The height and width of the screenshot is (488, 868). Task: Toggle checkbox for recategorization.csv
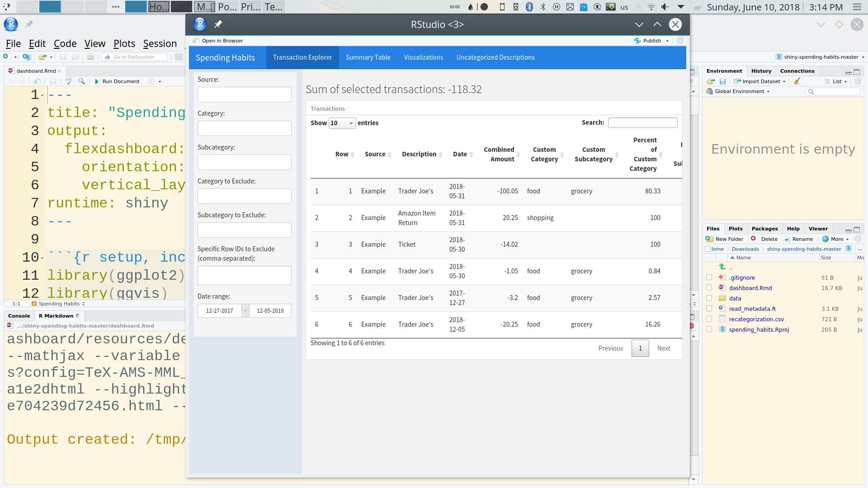pos(709,319)
